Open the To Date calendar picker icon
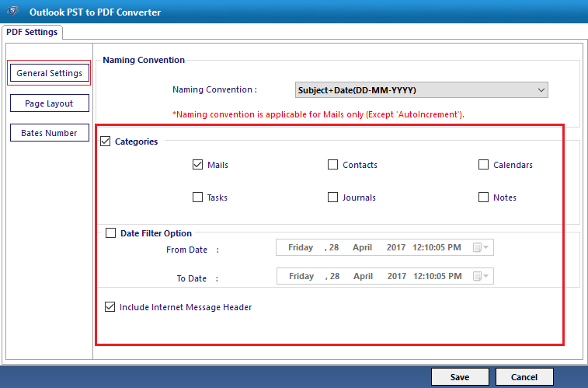The height and width of the screenshot is (388, 588). [x=481, y=276]
